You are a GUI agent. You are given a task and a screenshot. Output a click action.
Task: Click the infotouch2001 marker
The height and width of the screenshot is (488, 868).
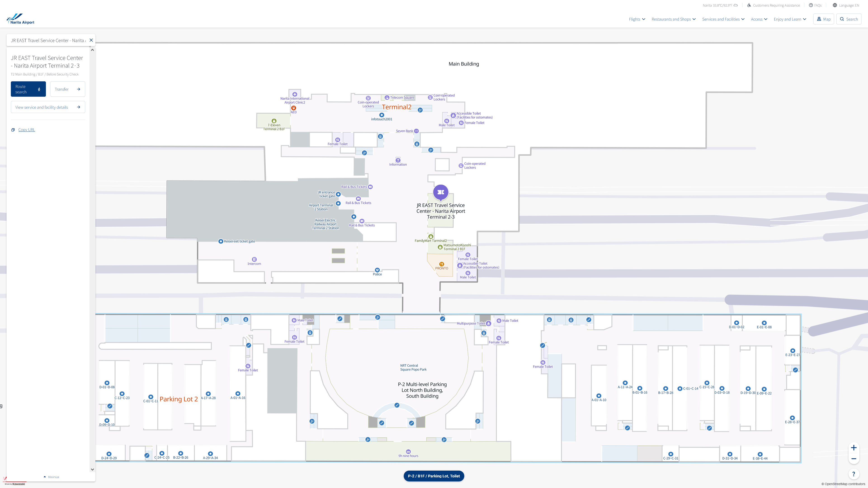point(381,115)
